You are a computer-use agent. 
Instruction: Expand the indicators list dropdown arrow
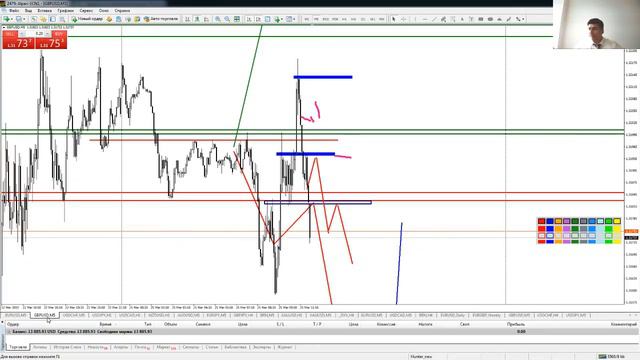(282, 19)
